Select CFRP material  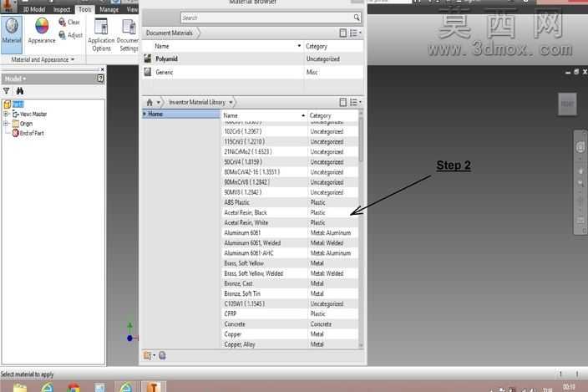[290, 314]
